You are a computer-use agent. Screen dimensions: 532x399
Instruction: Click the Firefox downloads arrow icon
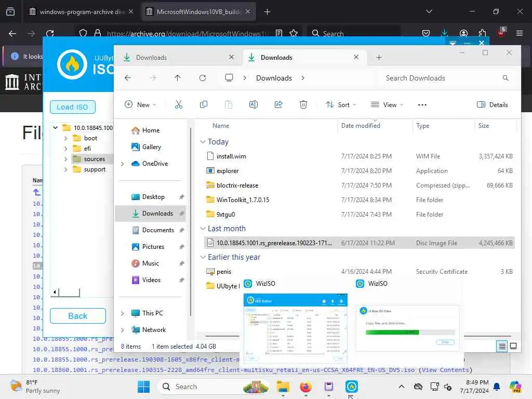(445, 33)
